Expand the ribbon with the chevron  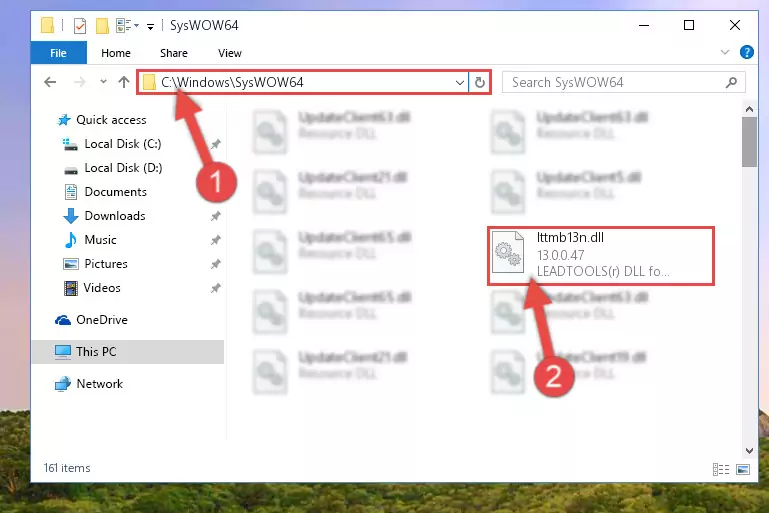click(724, 52)
